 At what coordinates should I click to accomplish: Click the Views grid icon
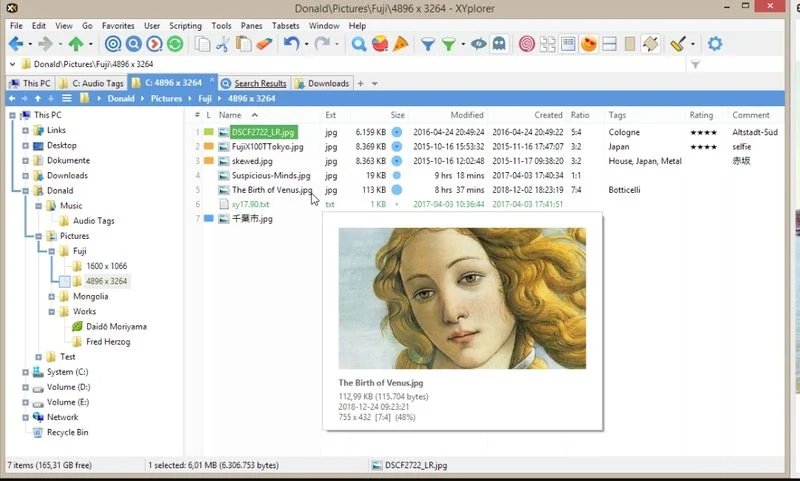coord(547,44)
